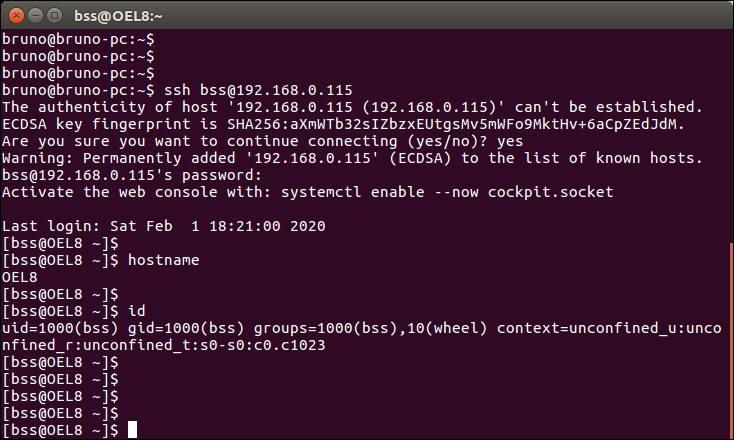Click the Warning: Permanently added line

(352, 158)
